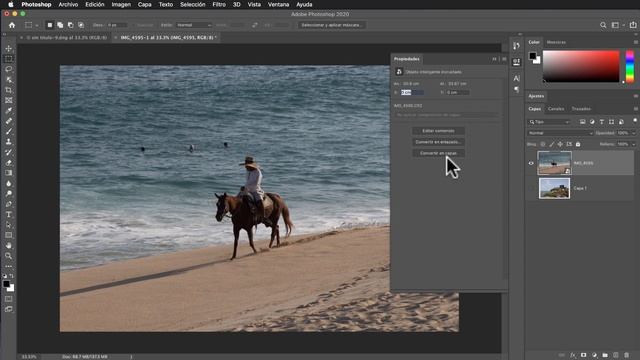Screen dimensions: 640x360
Task: Click create new group folder icon
Action: (605, 356)
